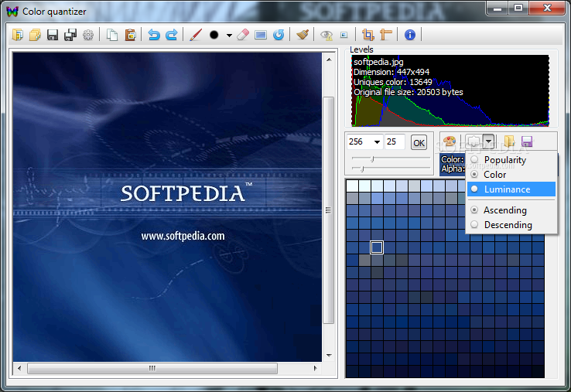
Task: Click the up arrow of vertical scrollbar
Action: click(x=329, y=60)
